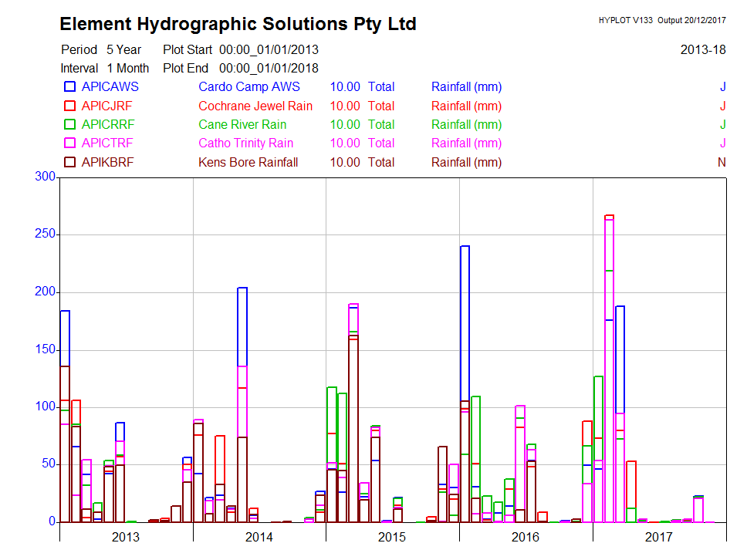Image resolution: width=747 pixels, height=560 pixels.
Task: Click the 2017 year label on x-axis
Action: (658, 537)
